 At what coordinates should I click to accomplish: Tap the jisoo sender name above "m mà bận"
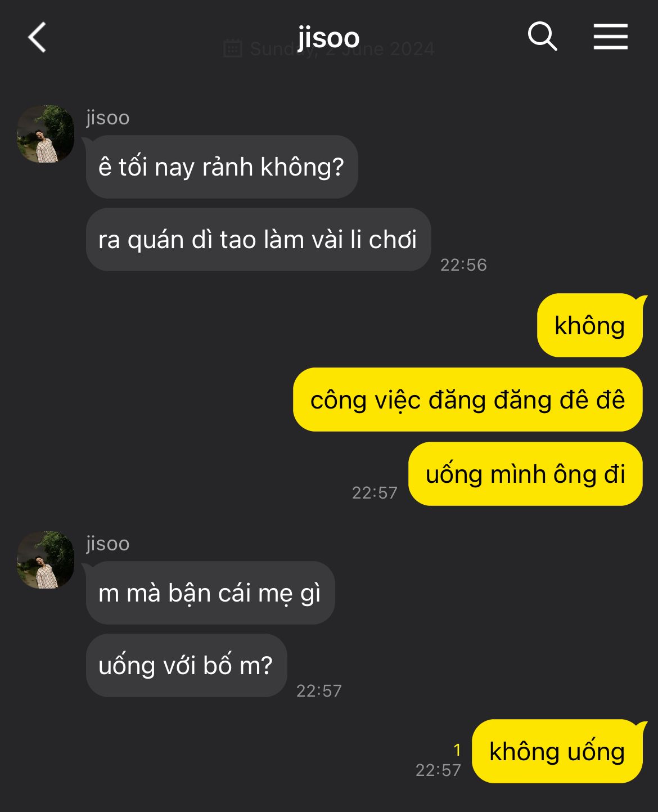108,544
